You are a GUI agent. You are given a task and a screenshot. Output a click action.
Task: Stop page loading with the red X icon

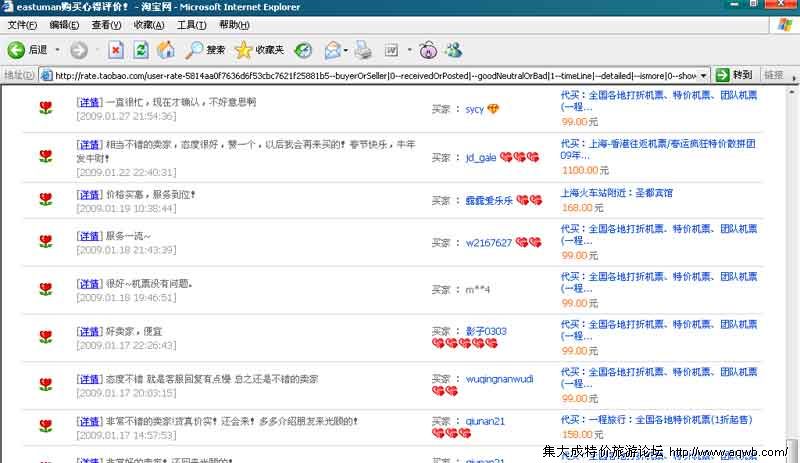(116, 50)
